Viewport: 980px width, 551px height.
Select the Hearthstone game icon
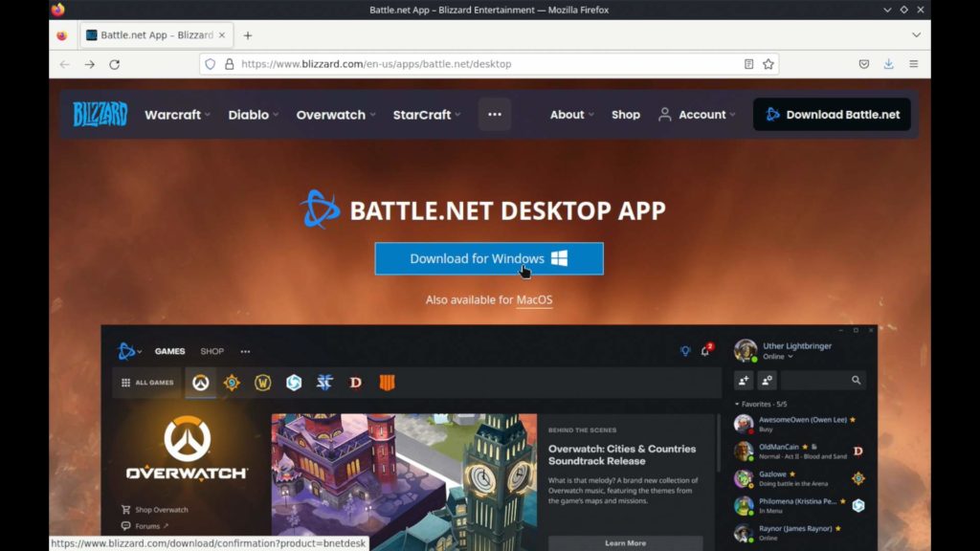tap(232, 383)
